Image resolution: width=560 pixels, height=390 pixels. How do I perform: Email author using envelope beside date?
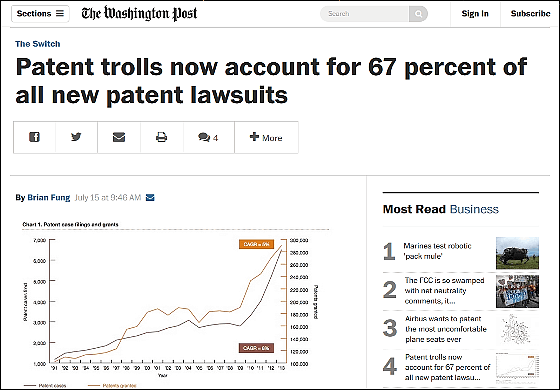tap(150, 198)
